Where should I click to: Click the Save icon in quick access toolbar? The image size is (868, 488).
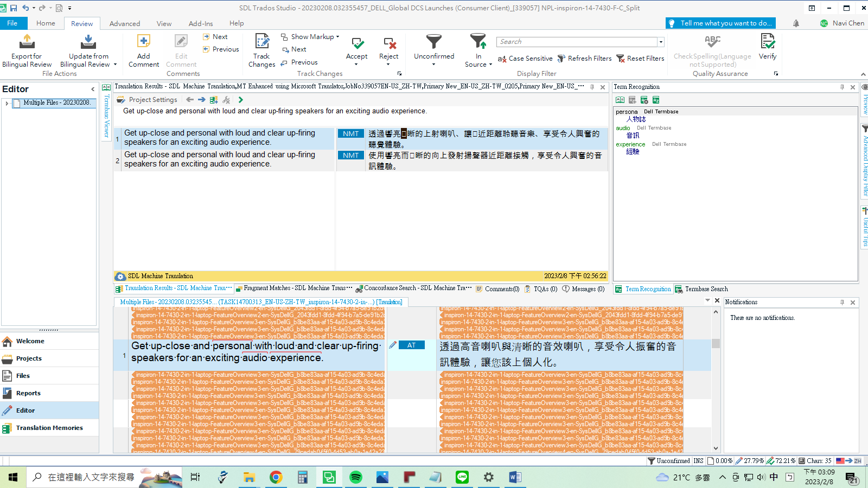[x=14, y=8]
